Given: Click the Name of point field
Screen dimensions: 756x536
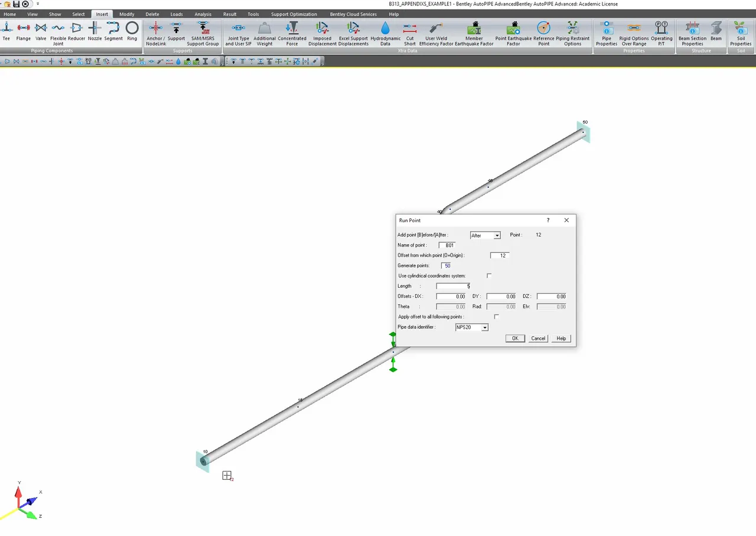Looking at the screenshot, I should (x=447, y=245).
